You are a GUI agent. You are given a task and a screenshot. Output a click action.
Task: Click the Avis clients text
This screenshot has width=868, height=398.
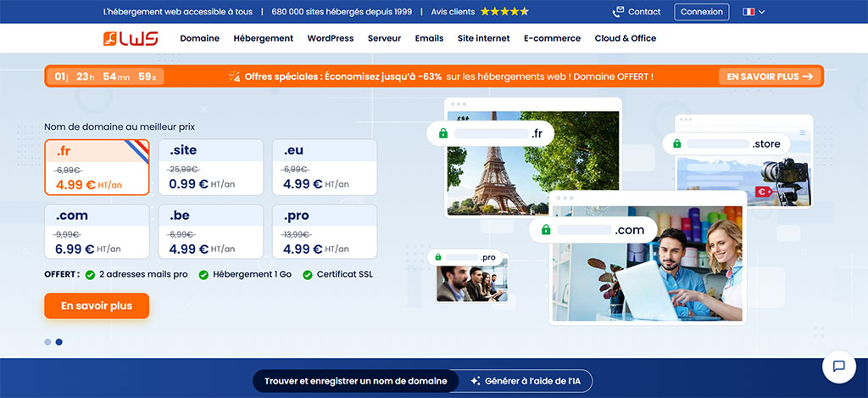tap(453, 12)
